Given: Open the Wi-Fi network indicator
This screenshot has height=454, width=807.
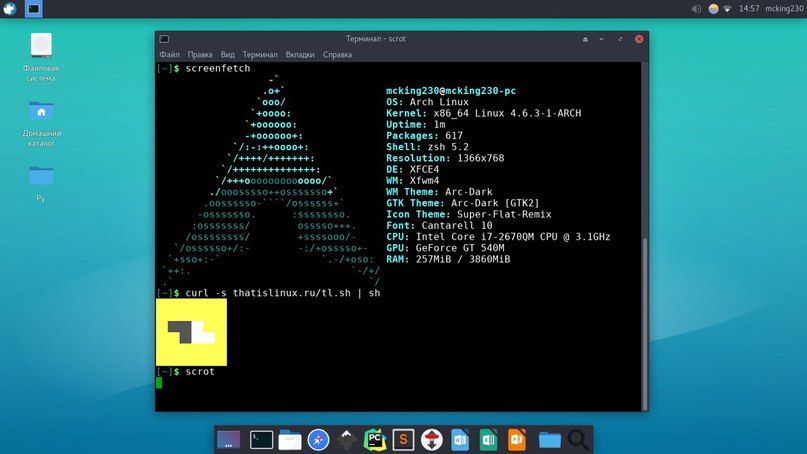Looking at the screenshot, I should click(727, 9).
